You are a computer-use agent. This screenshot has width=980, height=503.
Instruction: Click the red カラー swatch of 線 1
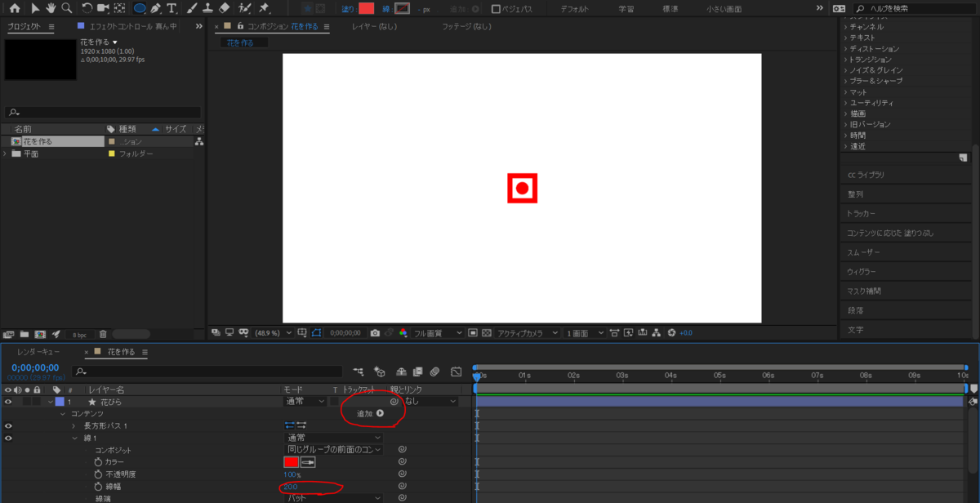(291, 462)
